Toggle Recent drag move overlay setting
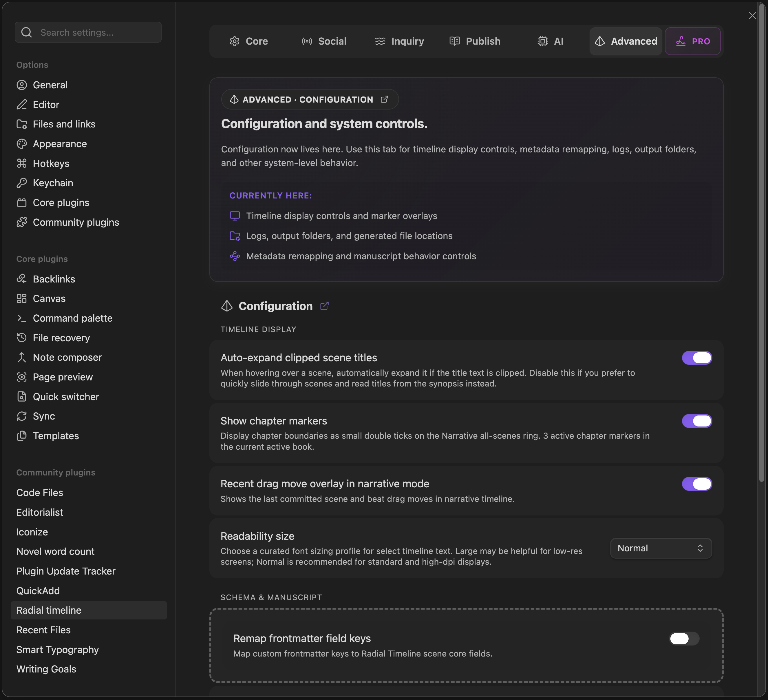 point(697,484)
